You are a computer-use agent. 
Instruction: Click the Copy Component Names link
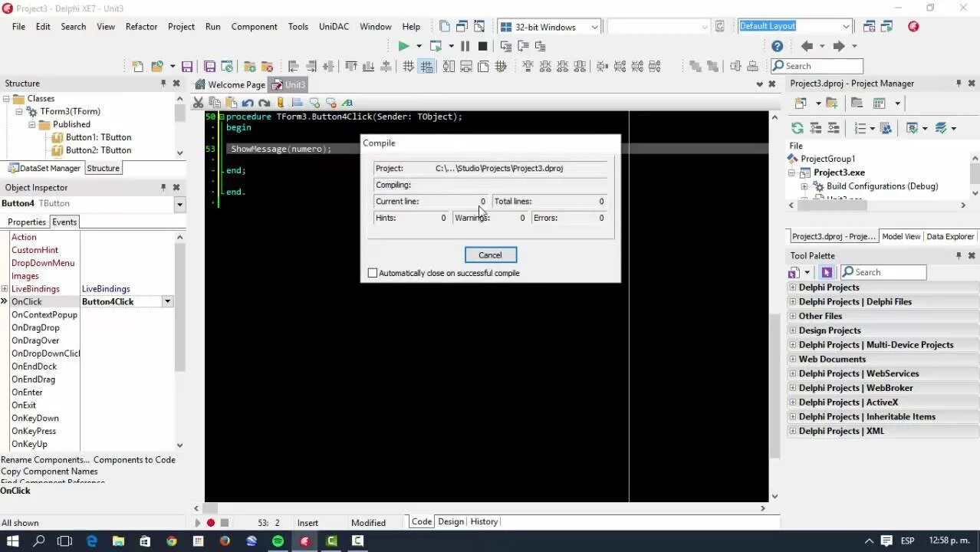point(49,472)
